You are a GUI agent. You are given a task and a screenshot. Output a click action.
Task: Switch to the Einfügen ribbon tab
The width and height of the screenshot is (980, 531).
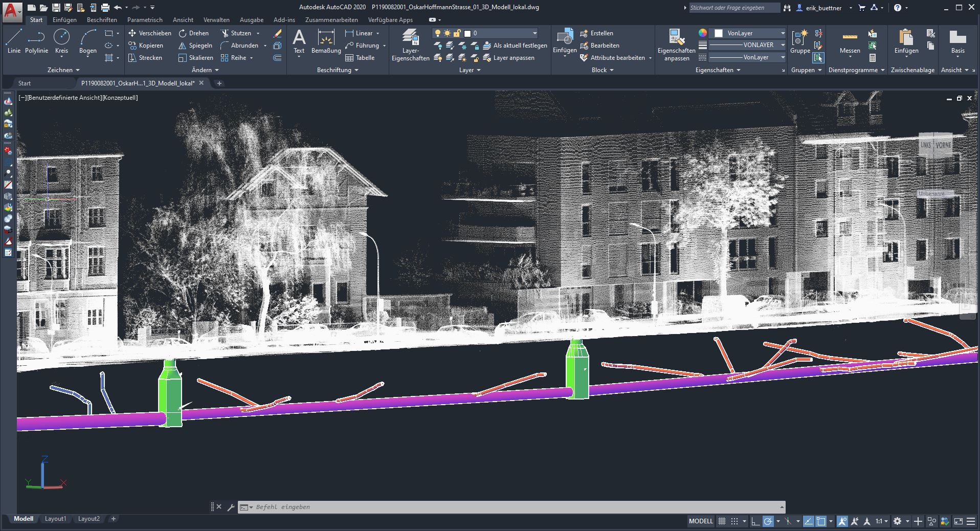[x=64, y=20]
